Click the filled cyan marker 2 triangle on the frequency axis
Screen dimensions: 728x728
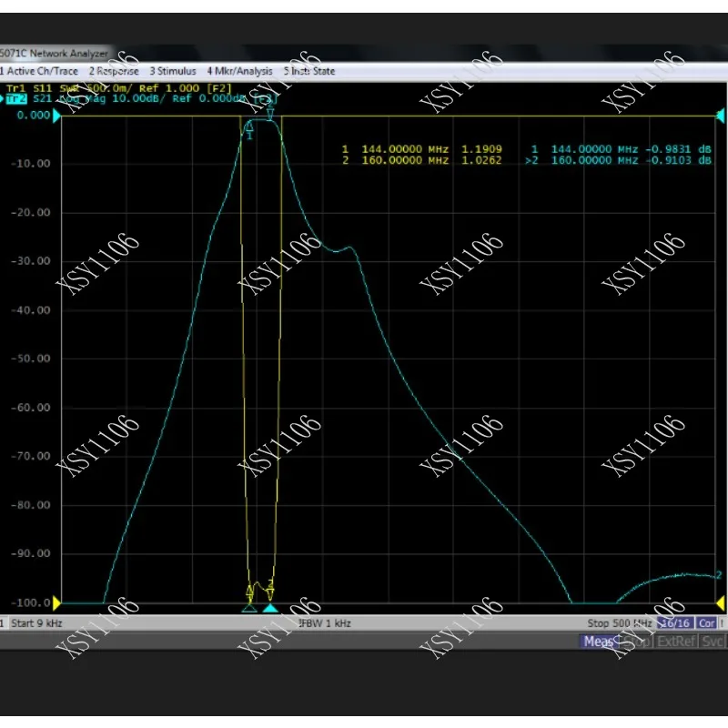coord(270,608)
